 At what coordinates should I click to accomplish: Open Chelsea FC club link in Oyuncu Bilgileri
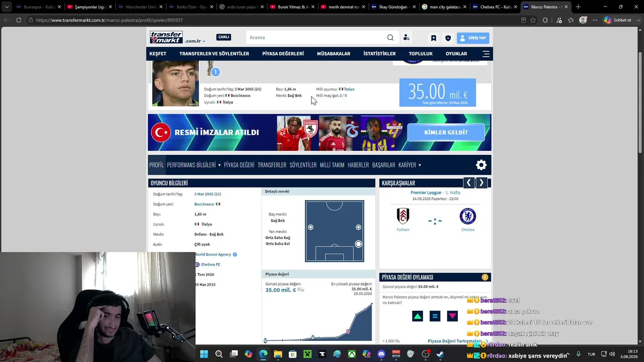coord(210,264)
